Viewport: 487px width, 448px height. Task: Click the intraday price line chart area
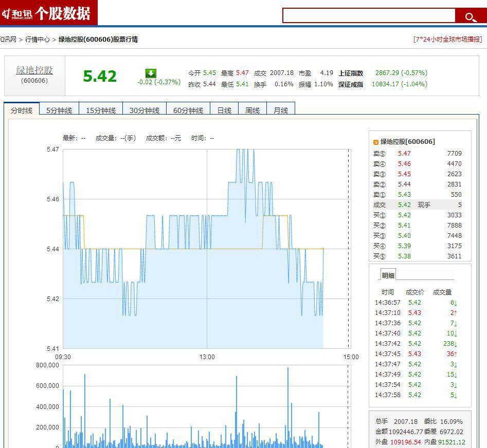tap(207, 249)
